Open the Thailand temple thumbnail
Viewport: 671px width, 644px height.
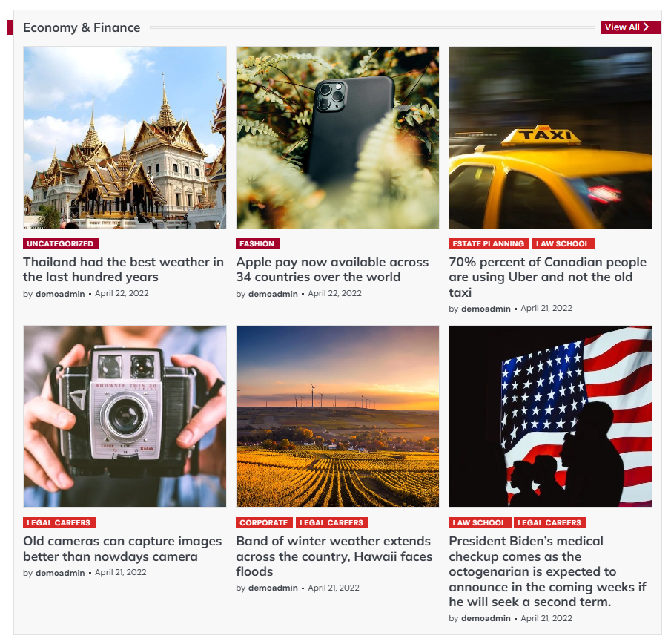(125, 137)
